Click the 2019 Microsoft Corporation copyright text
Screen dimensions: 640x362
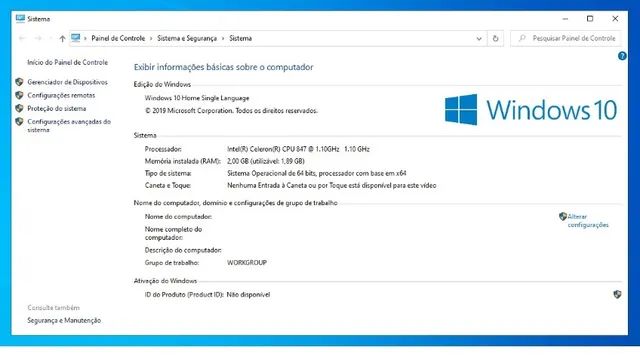coord(231,111)
